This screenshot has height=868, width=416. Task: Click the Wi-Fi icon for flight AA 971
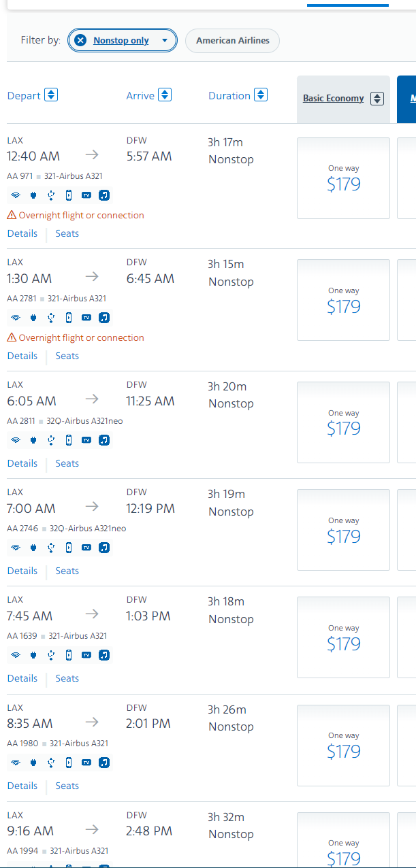pyautogui.click(x=16, y=195)
